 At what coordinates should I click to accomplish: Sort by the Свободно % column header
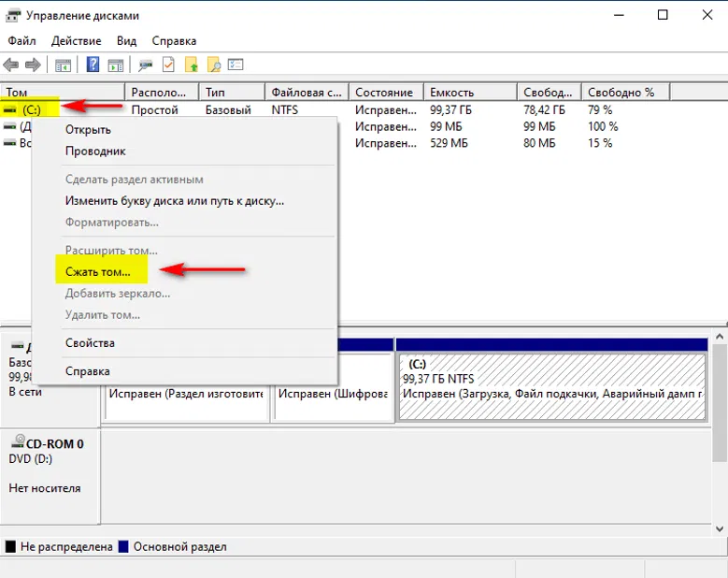pos(626,92)
